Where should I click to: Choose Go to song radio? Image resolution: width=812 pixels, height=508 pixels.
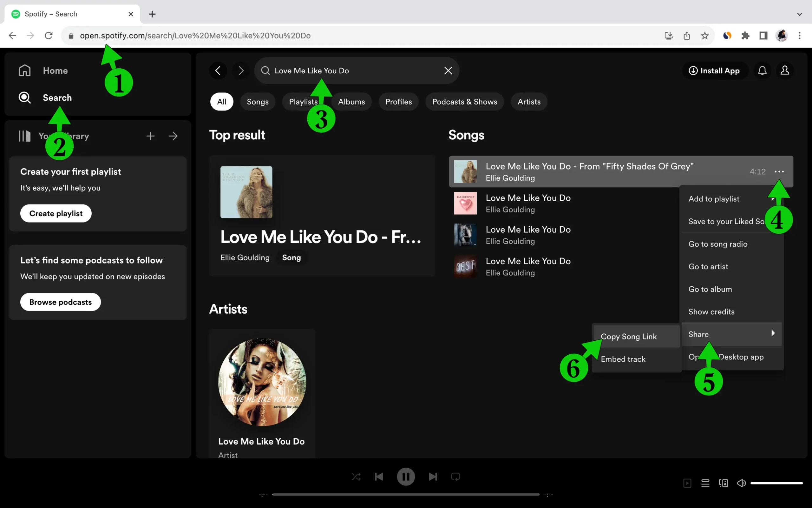point(731,244)
